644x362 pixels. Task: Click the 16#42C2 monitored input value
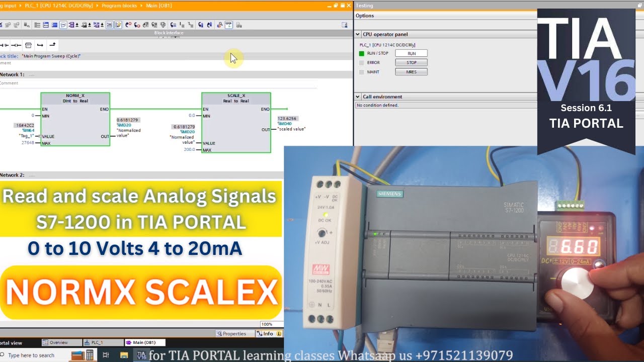point(25,125)
